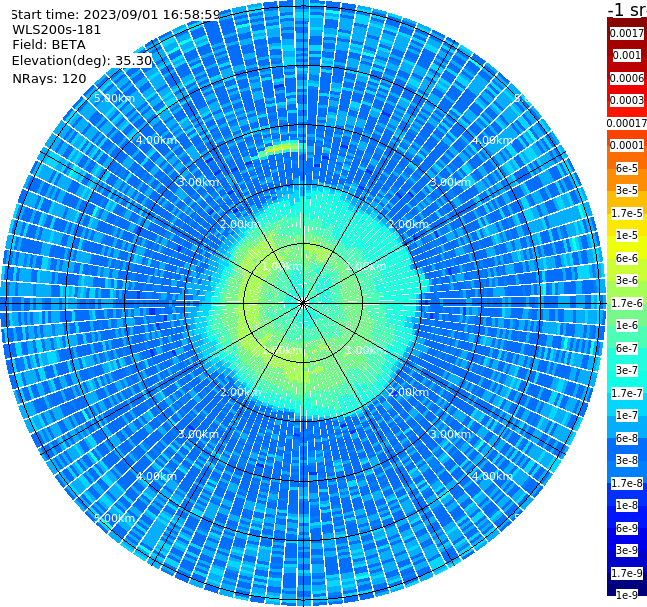Image resolution: width=647 pixels, height=607 pixels.
Task: Select the 1.7e-6 colorbar label
Action: click(x=627, y=303)
